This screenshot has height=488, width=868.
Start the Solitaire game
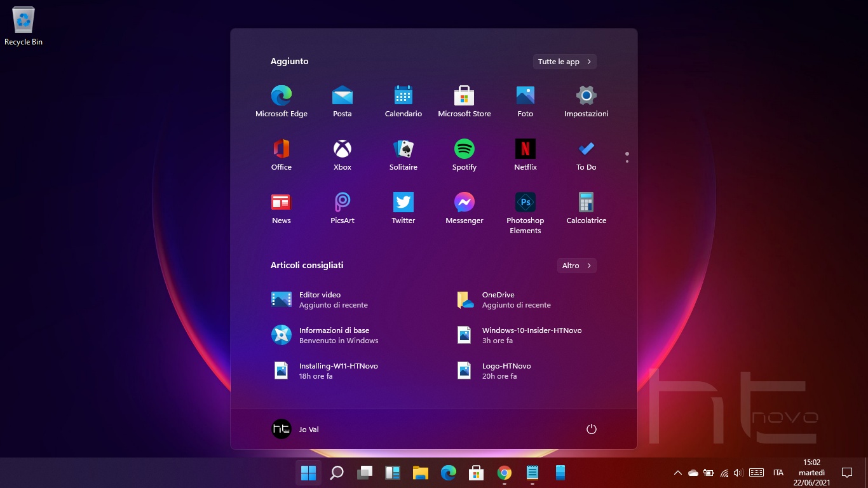tap(403, 155)
